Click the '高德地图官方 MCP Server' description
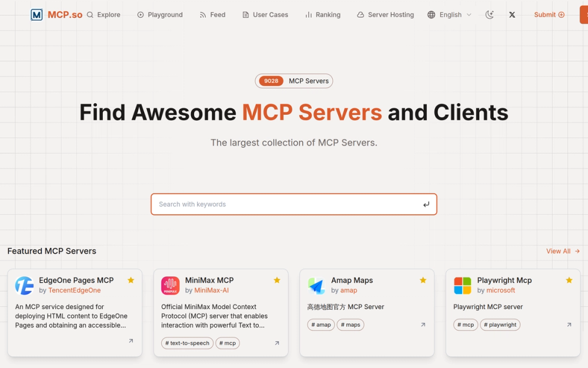The image size is (588, 368). 346,307
